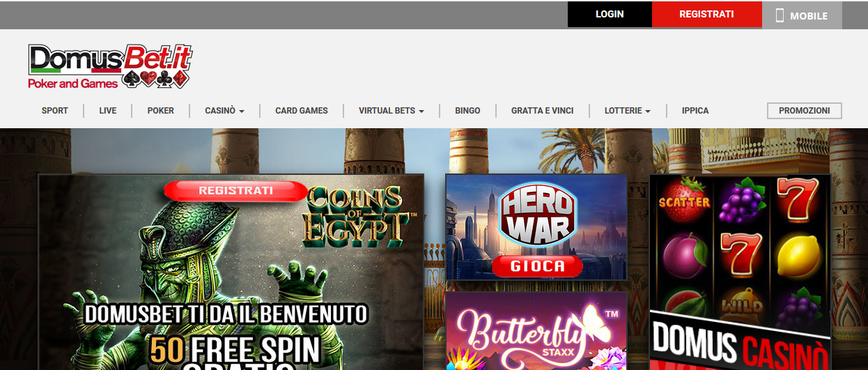This screenshot has height=370, width=868.
Task: Click the 50 FREE SPIN welcome text
Action: [235, 350]
